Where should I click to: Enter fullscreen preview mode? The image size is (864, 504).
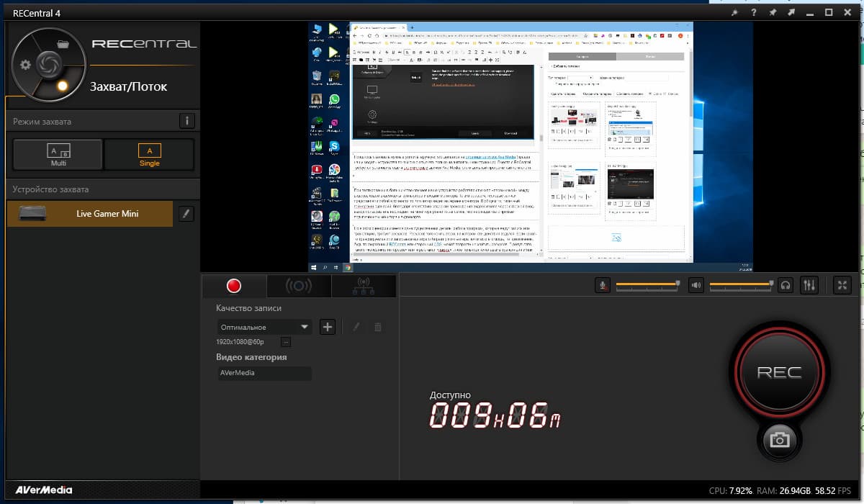tap(842, 285)
